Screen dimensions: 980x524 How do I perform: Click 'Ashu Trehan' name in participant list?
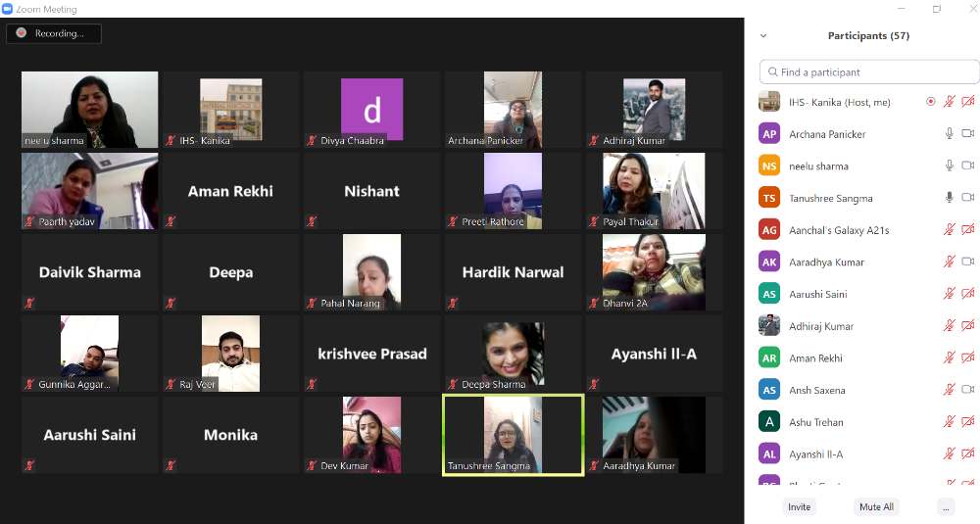[x=816, y=421]
